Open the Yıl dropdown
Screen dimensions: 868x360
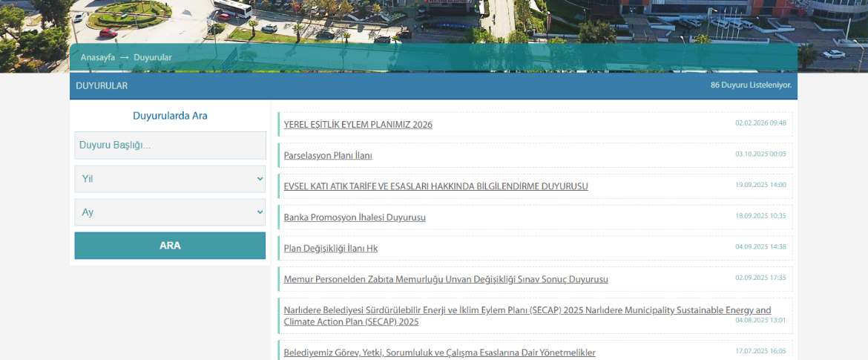point(170,179)
